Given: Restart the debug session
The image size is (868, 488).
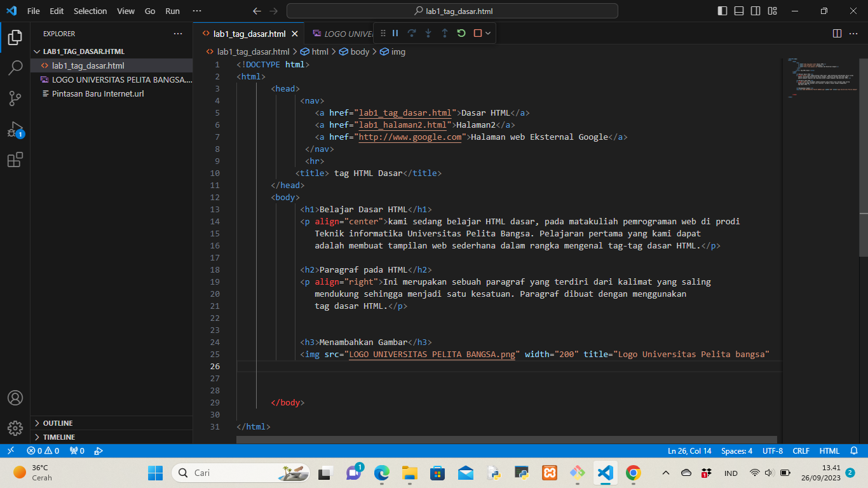Looking at the screenshot, I should pyautogui.click(x=460, y=33).
